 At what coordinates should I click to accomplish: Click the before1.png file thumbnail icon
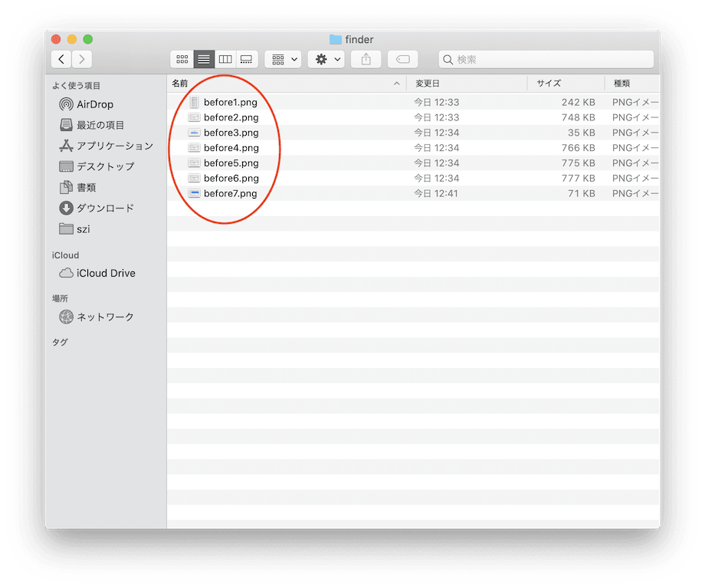point(194,102)
